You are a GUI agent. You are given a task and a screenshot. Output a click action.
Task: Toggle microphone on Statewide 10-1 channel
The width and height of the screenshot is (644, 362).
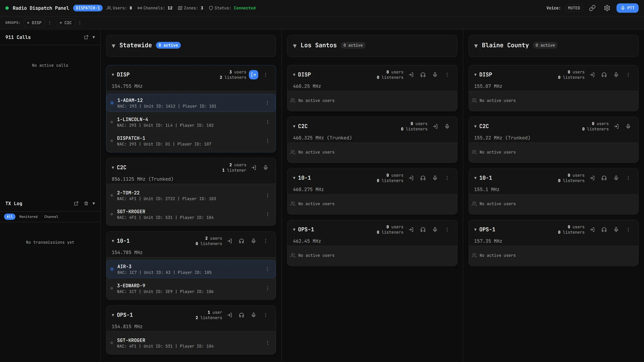(254, 241)
